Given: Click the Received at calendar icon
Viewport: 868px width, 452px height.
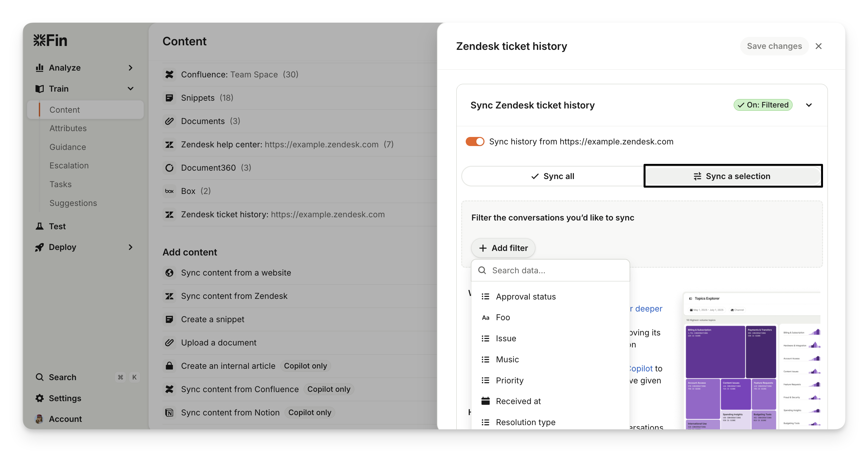Looking at the screenshot, I should [x=485, y=401].
